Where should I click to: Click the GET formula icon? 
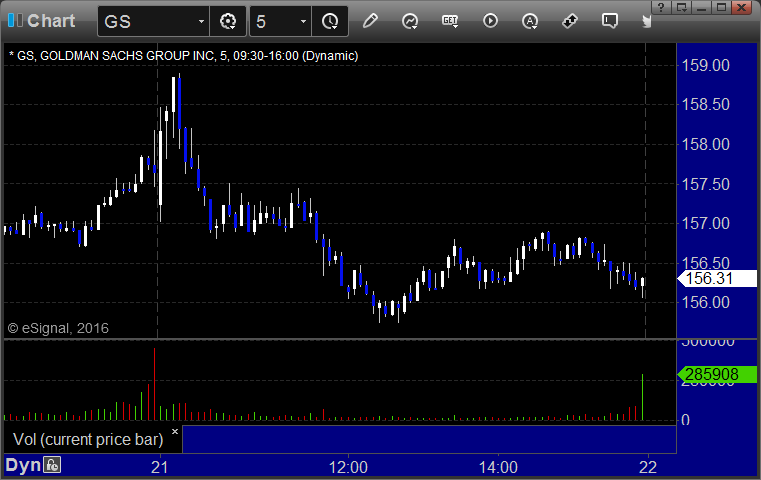tap(450, 21)
